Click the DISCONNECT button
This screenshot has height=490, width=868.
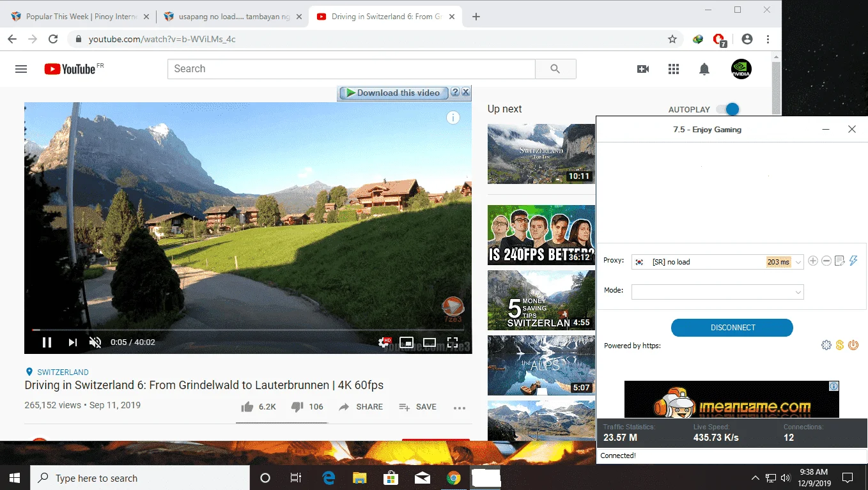point(732,328)
